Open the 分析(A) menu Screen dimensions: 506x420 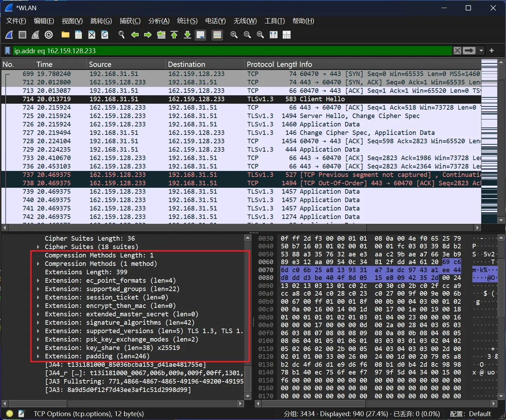coord(159,21)
